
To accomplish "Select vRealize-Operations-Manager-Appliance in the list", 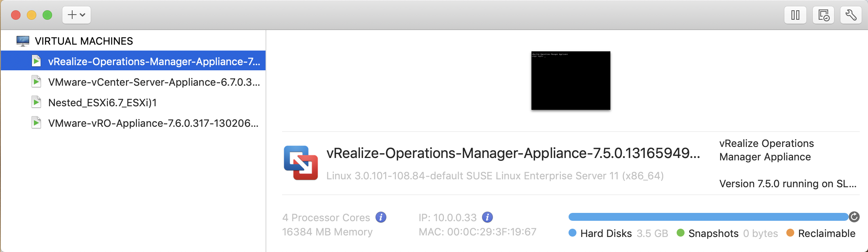I will 133,61.
